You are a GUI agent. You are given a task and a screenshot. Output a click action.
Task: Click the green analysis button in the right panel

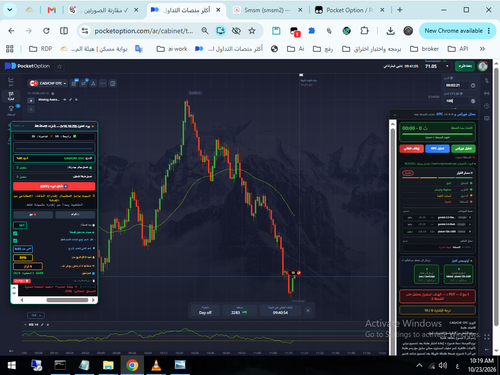coord(463,149)
